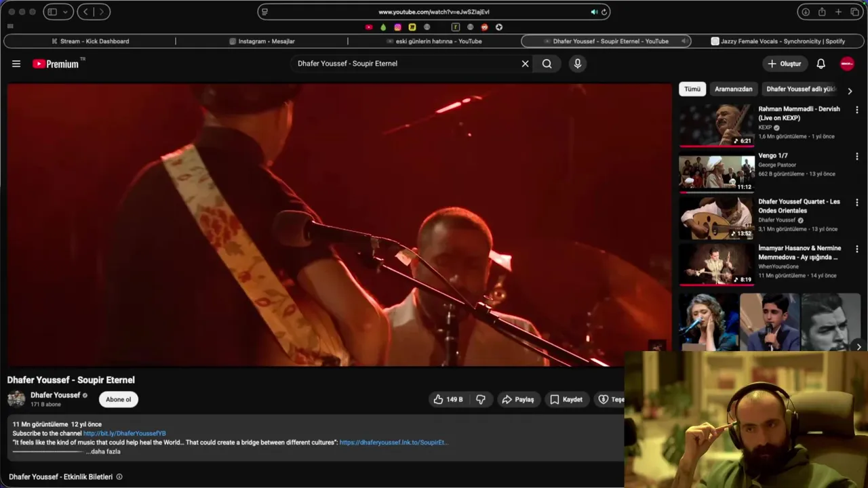This screenshot has height=488, width=868.
Task: Select Dhafer Youssef adlı yükl chip
Action: tap(801, 89)
